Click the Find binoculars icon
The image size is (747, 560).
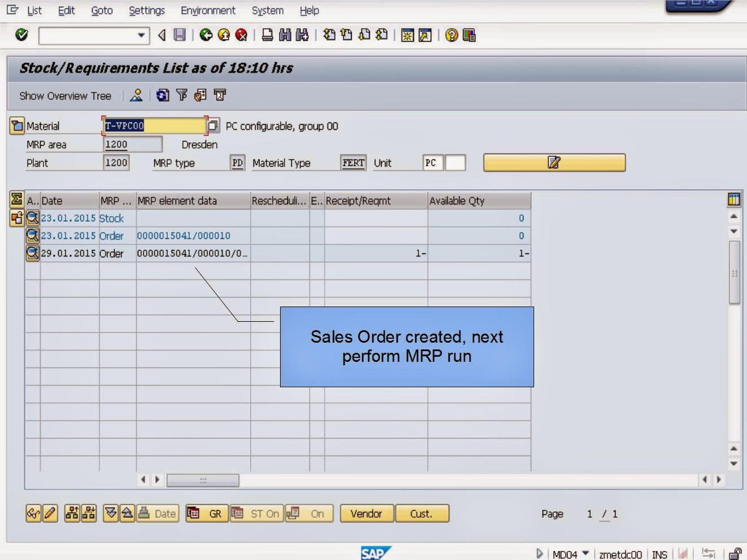point(286,35)
